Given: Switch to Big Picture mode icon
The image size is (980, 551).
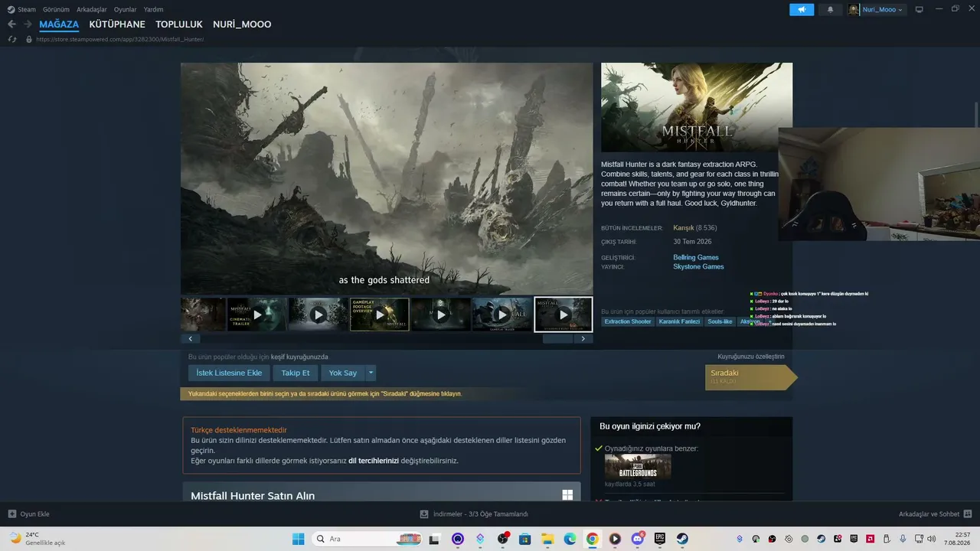Looking at the screenshot, I should coord(920,9).
